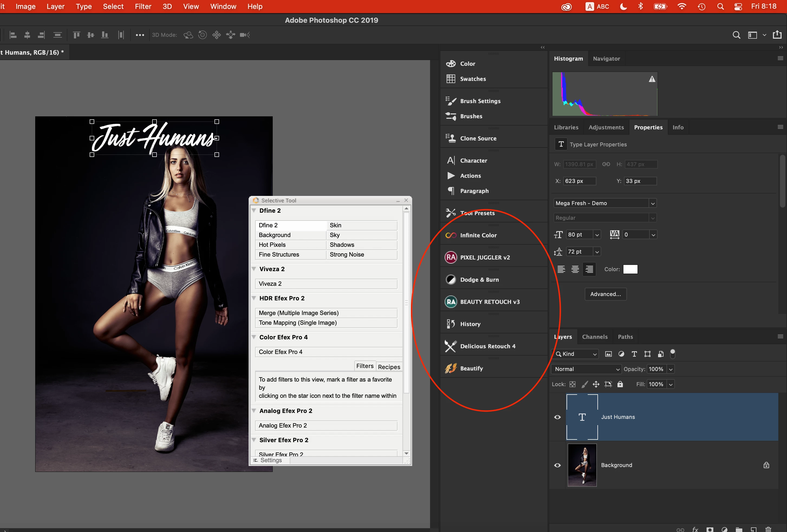
Task: Click the Advanced... button
Action: [x=605, y=294]
